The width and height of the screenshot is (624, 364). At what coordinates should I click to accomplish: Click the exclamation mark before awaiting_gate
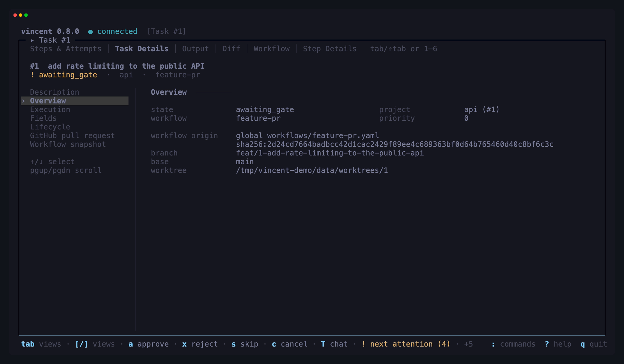pos(32,75)
